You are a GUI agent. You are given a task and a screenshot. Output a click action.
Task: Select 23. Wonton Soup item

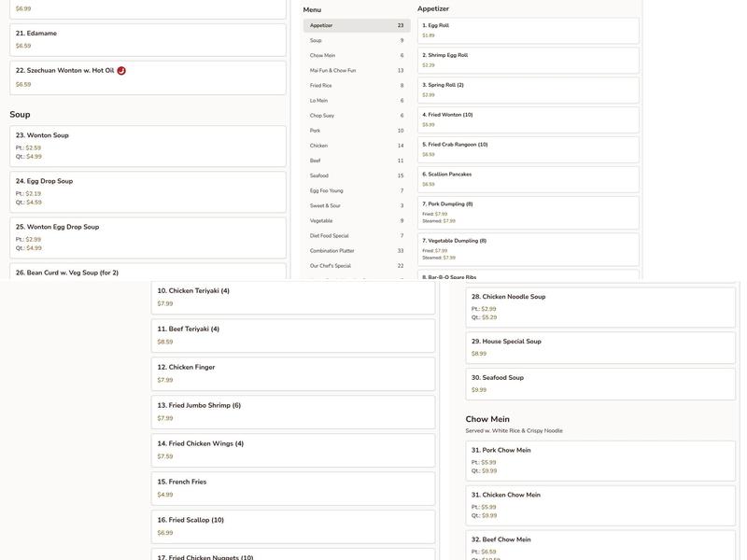pos(148,146)
